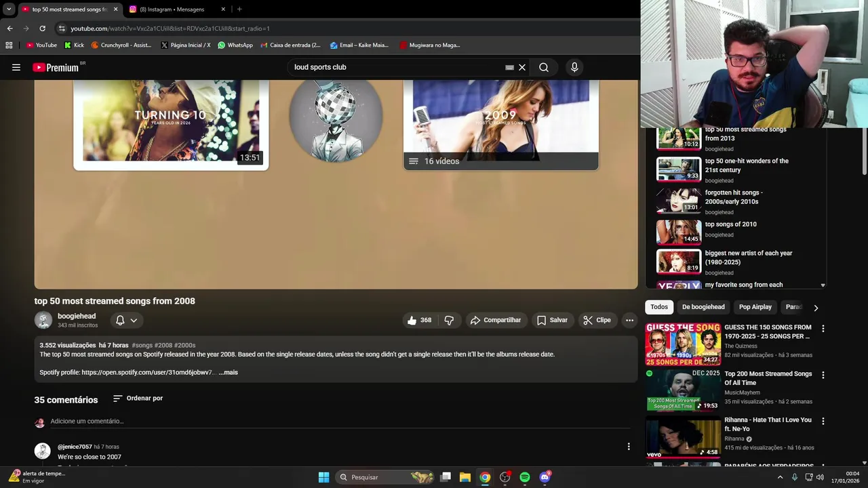Open File Explorer from the taskbar
The image size is (868, 488).
pyautogui.click(x=465, y=477)
